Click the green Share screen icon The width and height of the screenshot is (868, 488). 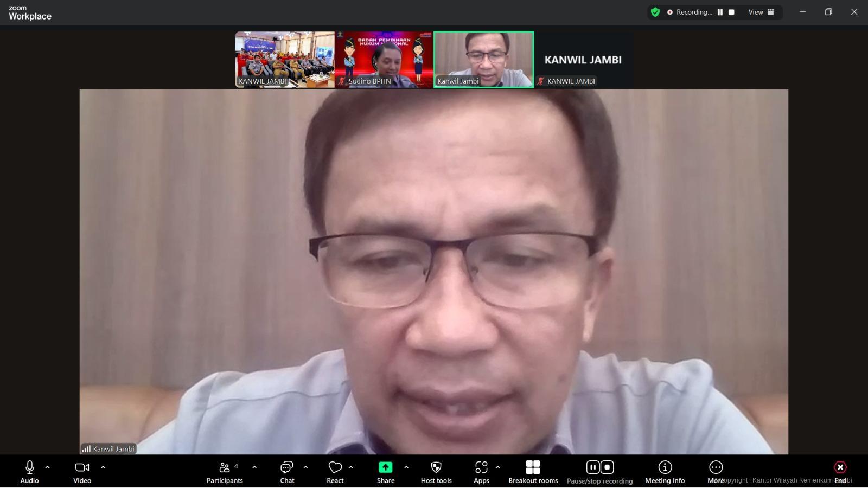[x=385, y=467]
